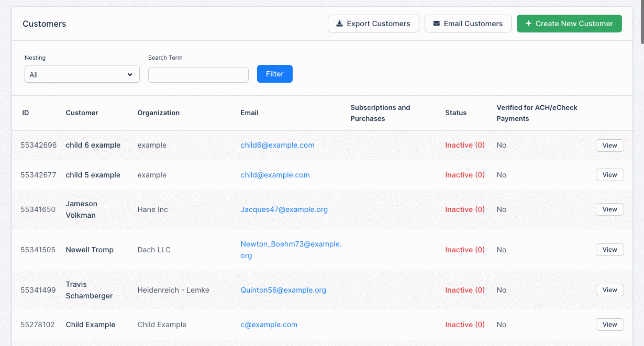Screen dimensions: 644x346
Task: Click organization Heidenreich - Lemke
Action: point(173,290)
